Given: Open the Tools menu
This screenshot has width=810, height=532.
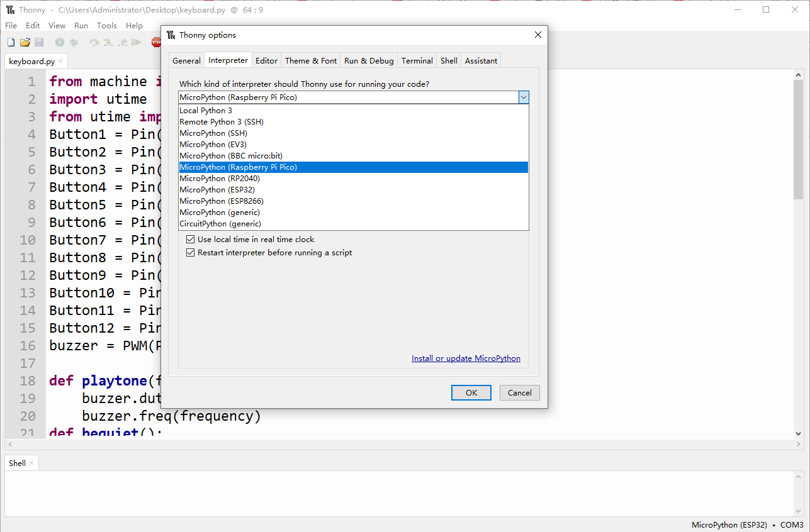Looking at the screenshot, I should pyautogui.click(x=107, y=26).
